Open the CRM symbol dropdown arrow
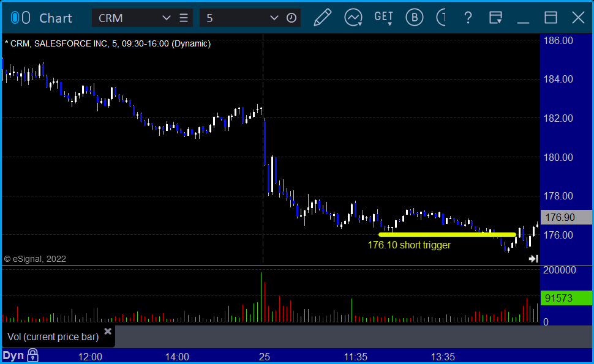This screenshot has width=594, height=364. pos(166,18)
